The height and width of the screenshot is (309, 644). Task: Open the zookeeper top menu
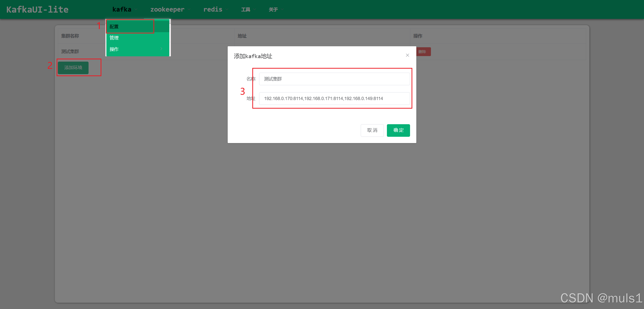coord(167,10)
